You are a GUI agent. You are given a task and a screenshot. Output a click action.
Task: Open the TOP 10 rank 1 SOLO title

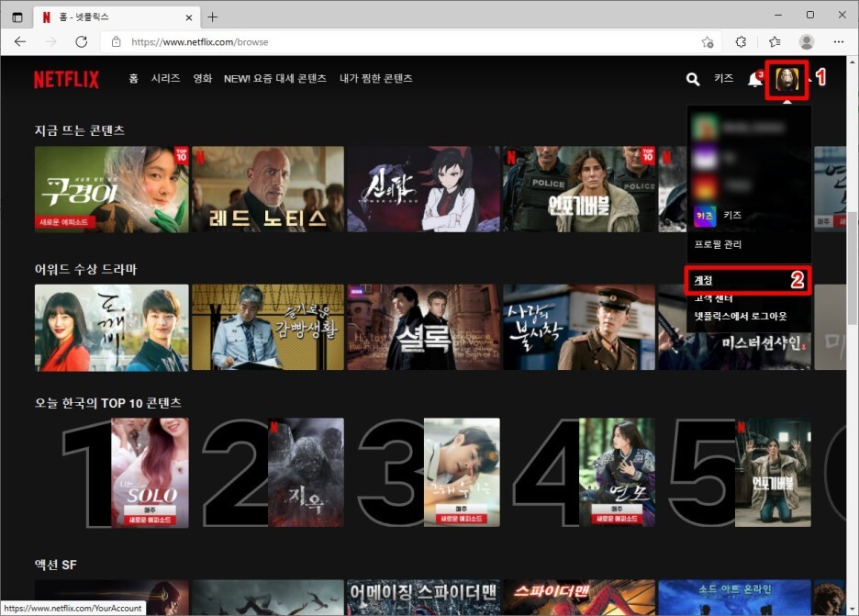150,473
